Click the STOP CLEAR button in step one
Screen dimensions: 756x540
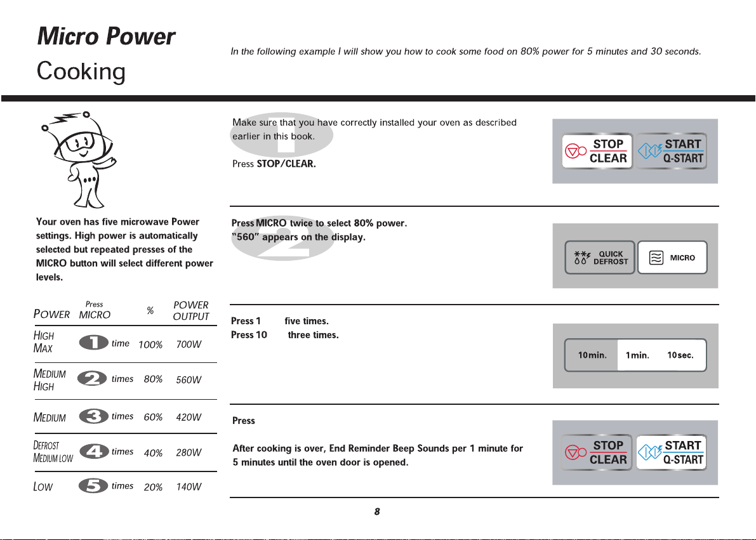click(597, 151)
